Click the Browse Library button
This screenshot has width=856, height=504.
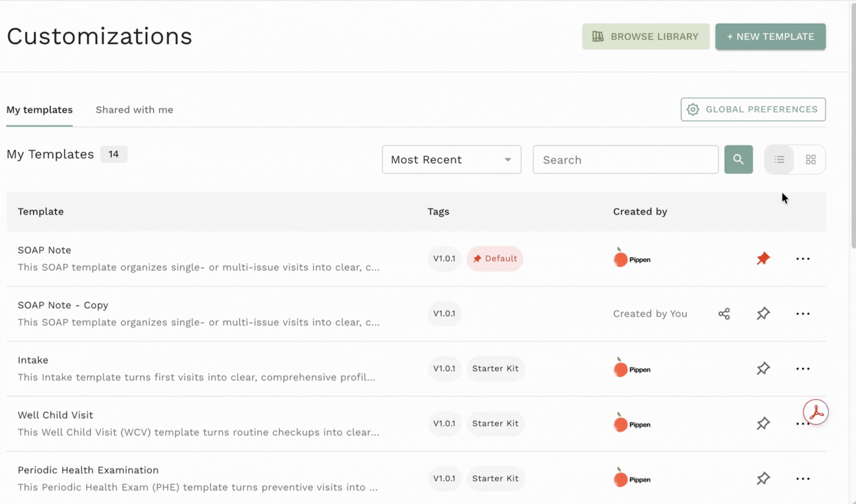[x=645, y=37]
